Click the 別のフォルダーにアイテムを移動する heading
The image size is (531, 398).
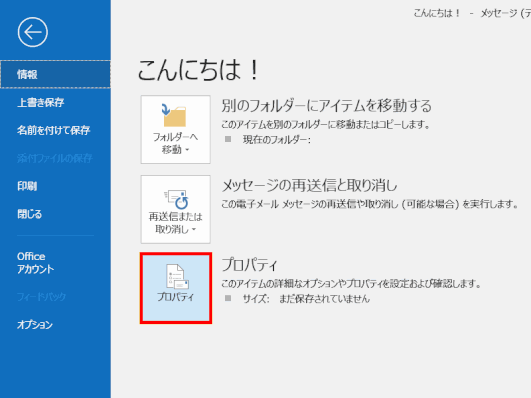326,105
